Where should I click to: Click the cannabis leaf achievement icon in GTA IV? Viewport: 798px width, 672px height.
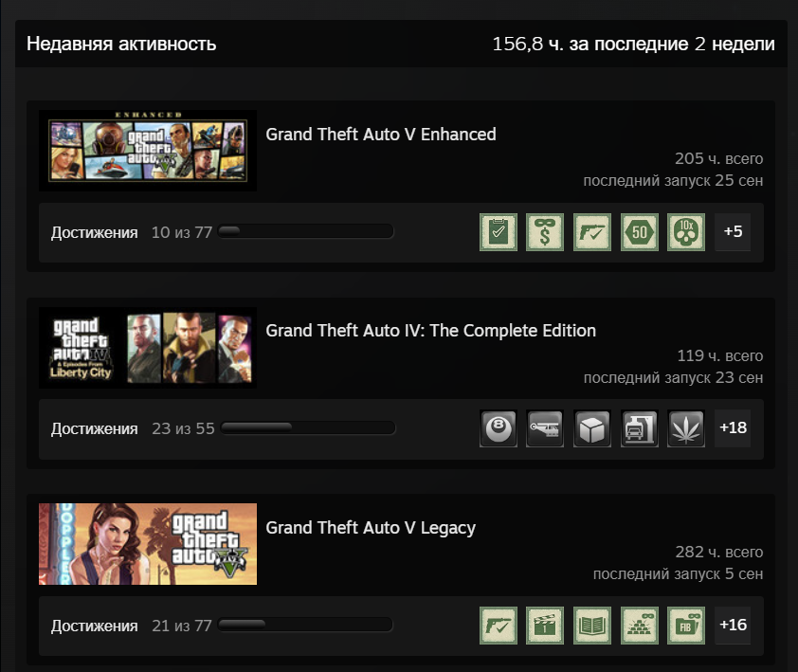pos(686,428)
